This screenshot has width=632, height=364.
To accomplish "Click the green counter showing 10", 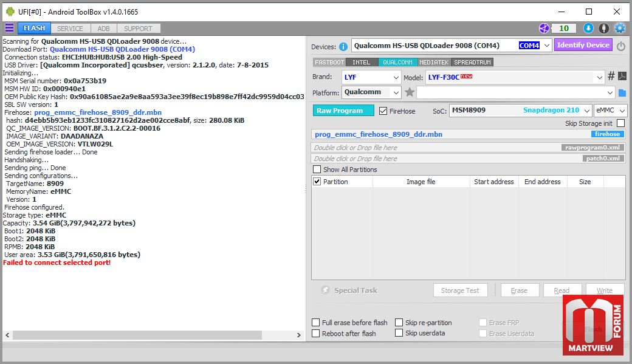I will (563, 28).
